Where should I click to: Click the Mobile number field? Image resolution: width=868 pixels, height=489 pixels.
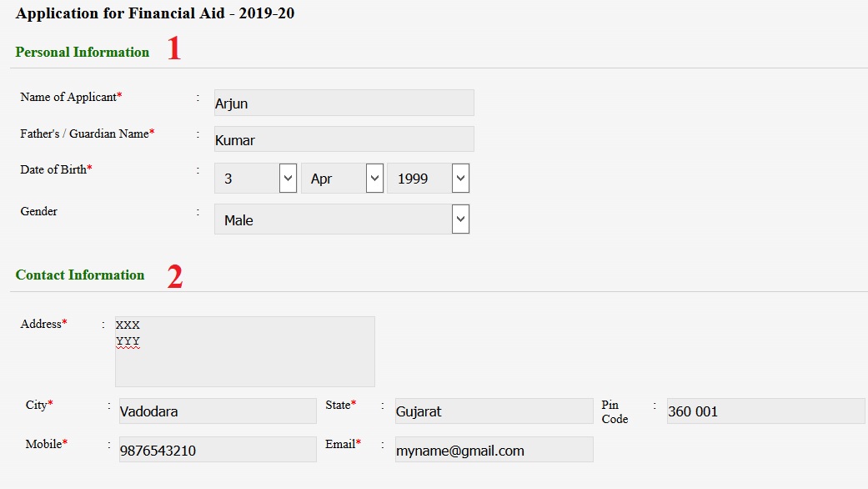coord(218,449)
